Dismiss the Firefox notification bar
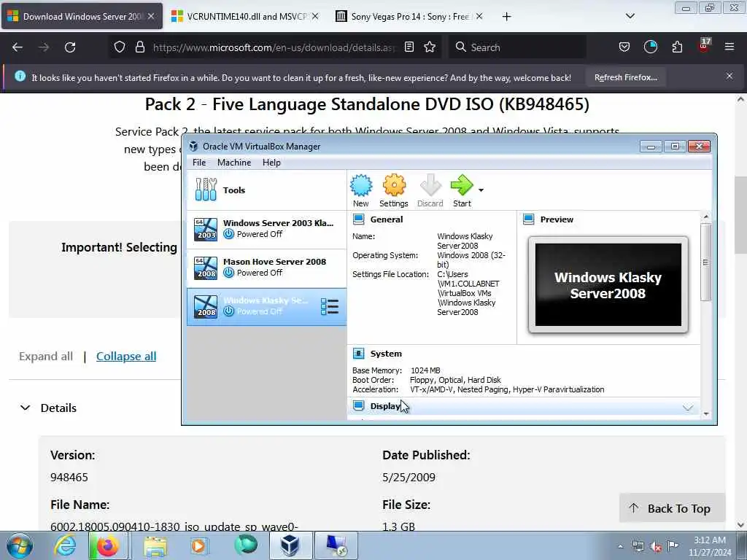747x560 pixels. coord(729,76)
